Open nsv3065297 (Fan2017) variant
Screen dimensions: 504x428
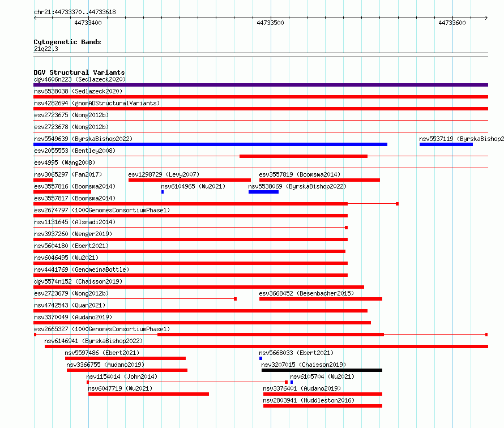[68, 174]
